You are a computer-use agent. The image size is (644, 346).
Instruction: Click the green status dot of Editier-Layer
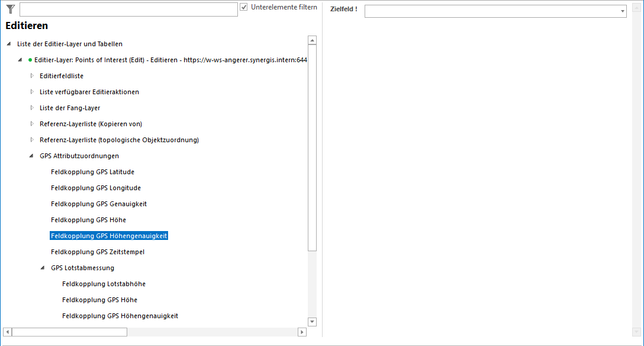30,60
